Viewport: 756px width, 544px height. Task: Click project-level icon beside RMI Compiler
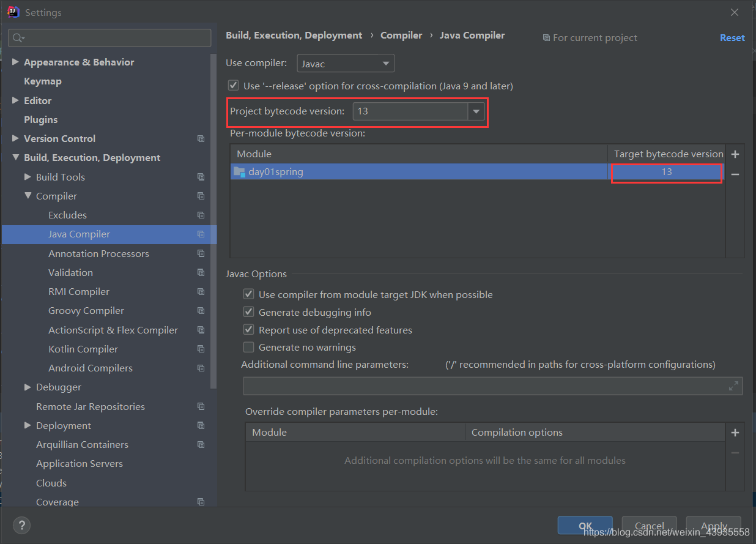(201, 292)
